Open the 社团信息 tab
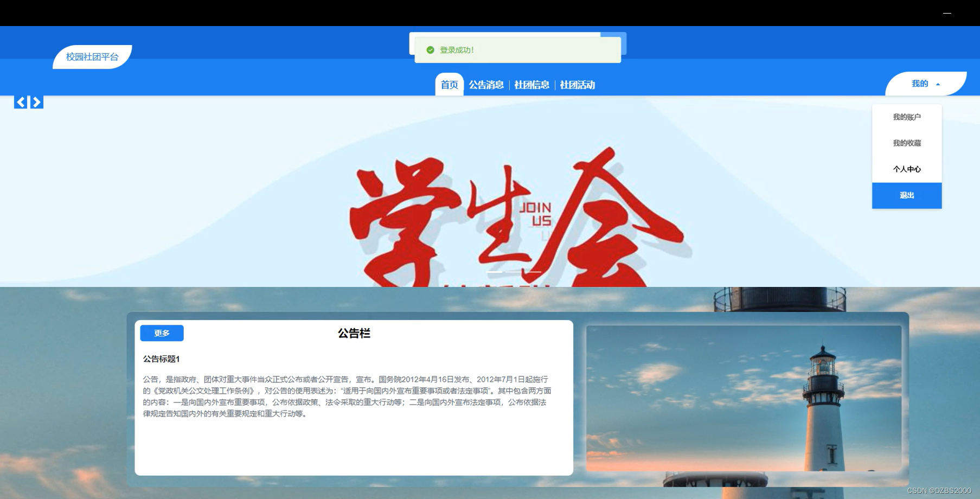 tap(531, 85)
